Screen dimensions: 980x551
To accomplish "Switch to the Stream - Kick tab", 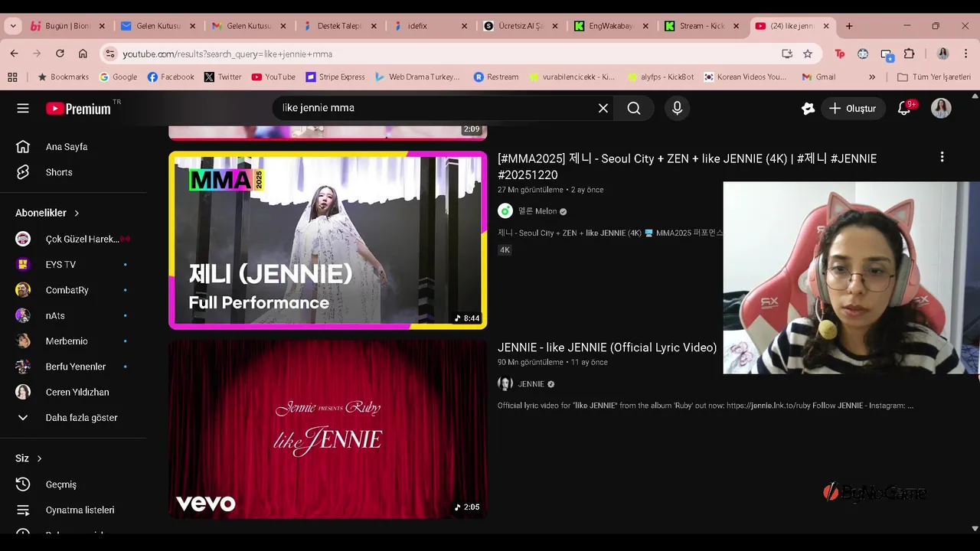I will pyautogui.click(x=701, y=25).
